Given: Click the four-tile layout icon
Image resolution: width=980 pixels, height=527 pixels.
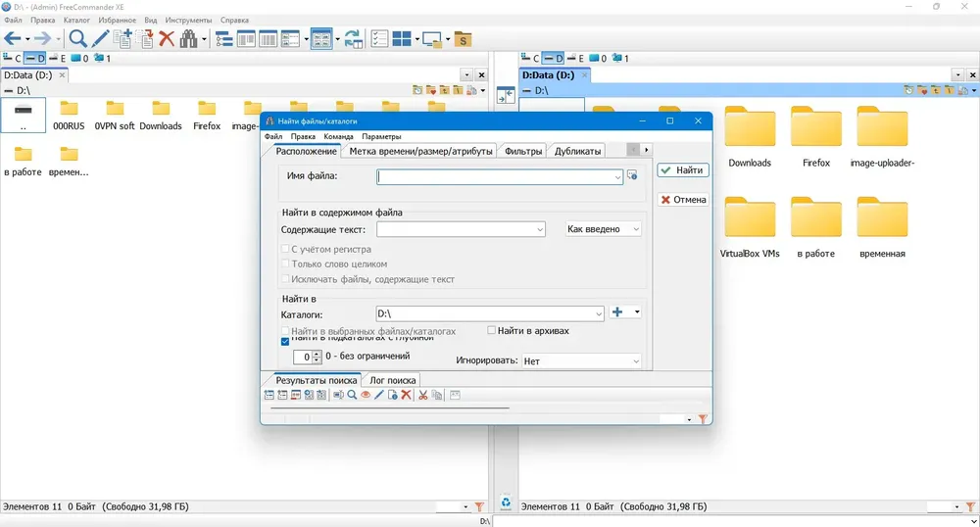Looking at the screenshot, I should pyautogui.click(x=401, y=39).
